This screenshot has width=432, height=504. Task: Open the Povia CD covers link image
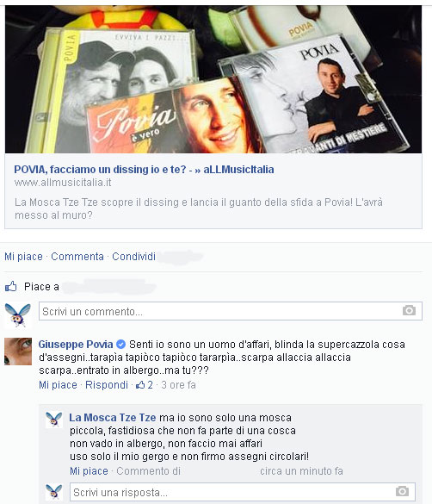point(213,79)
